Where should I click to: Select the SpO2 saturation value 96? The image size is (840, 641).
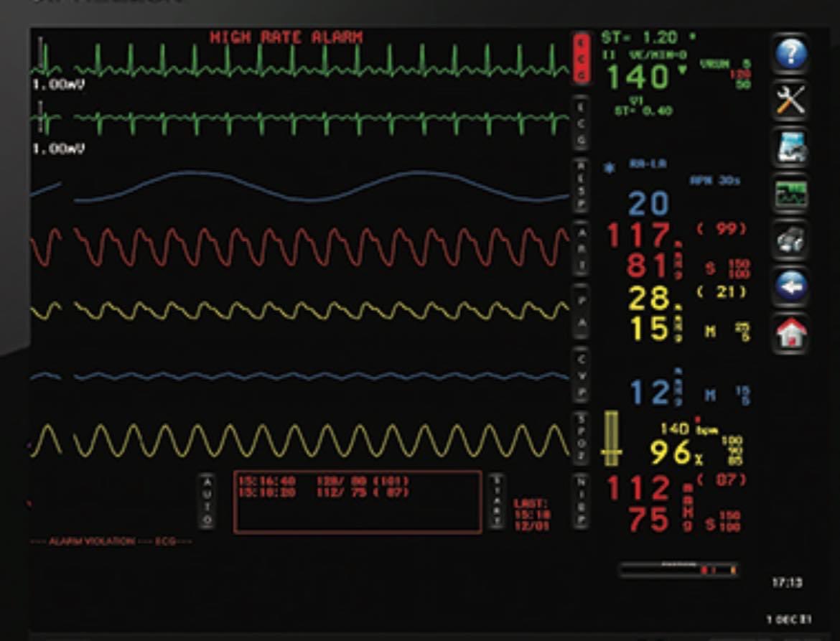(x=670, y=452)
